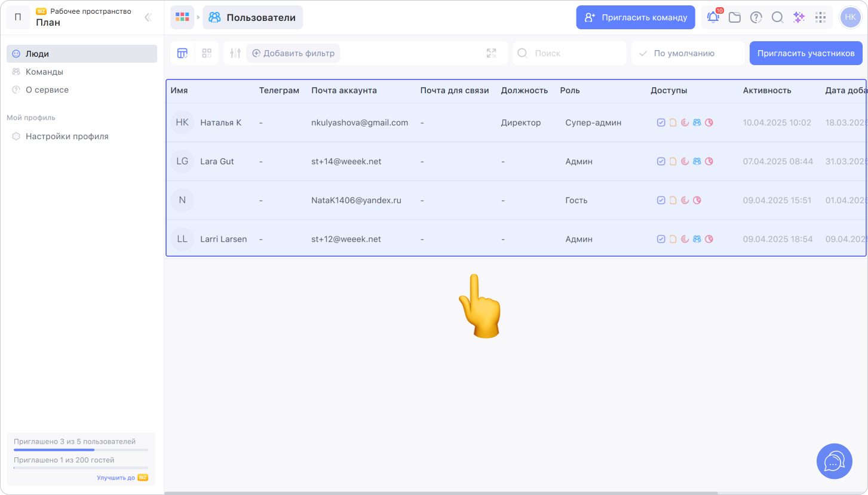Open the files folder icon in header
This screenshot has height=495, width=868.
(734, 17)
